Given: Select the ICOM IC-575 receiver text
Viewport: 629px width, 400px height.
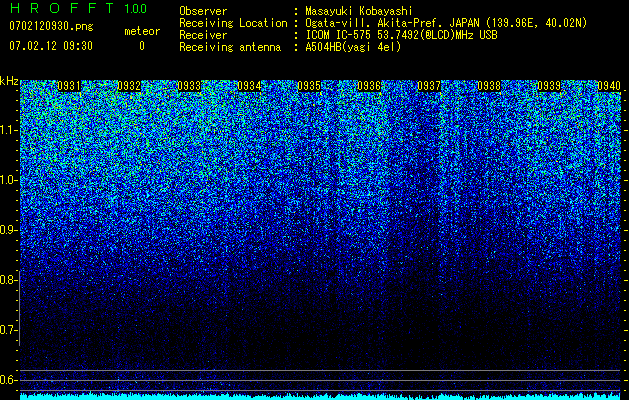Looking at the screenshot, I should pos(401,35).
